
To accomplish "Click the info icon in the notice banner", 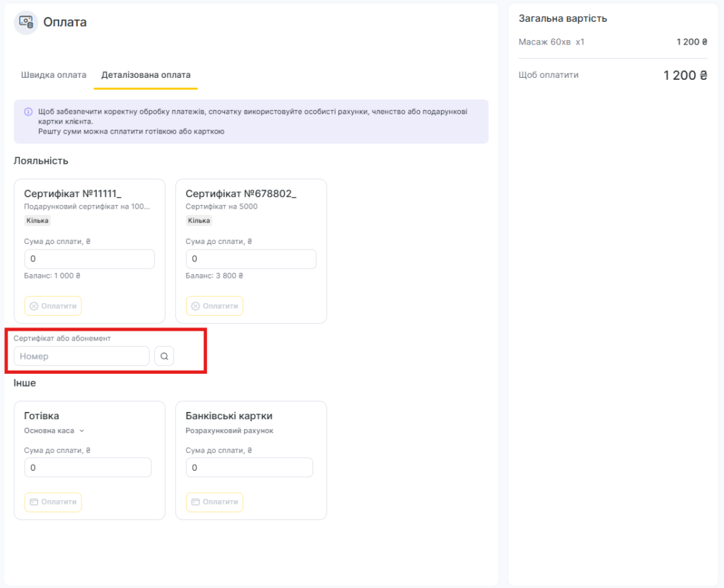I will click(28, 112).
